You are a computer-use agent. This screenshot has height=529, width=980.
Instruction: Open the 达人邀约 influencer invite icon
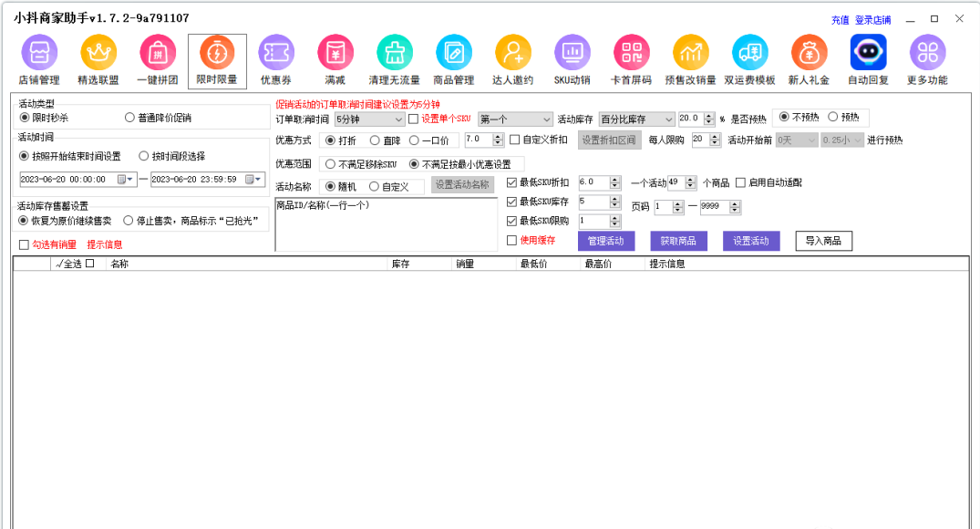[513, 53]
